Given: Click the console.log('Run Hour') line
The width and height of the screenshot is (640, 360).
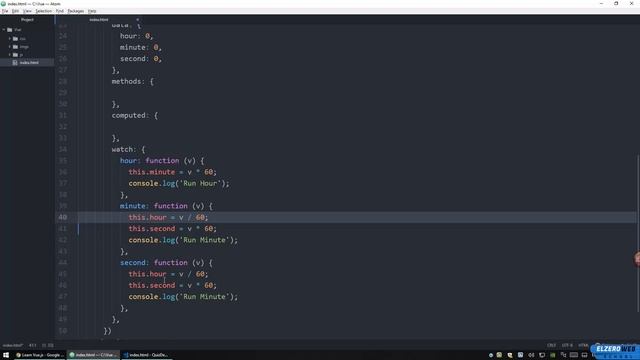Looking at the screenshot, I should [x=179, y=184].
